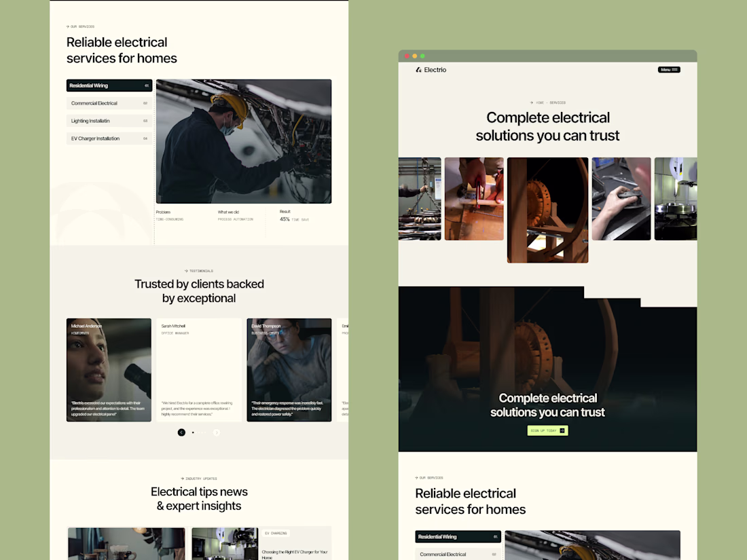The width and height of the screenshot is (747, 560).
Task: Open Sarah Mitchell's testimonial card
Action: click(x=199, y=370)
